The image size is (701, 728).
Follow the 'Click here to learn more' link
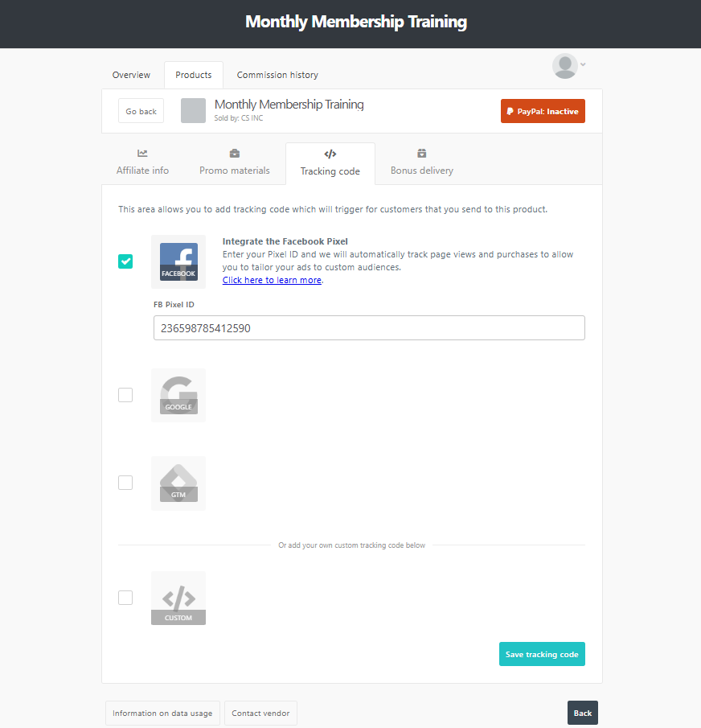272,280
